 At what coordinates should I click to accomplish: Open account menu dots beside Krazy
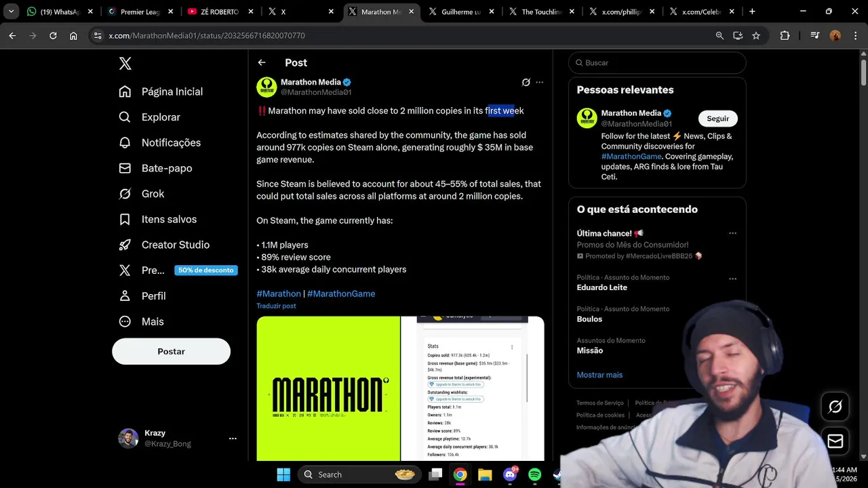pyautogui.click(x=233, y=439)
